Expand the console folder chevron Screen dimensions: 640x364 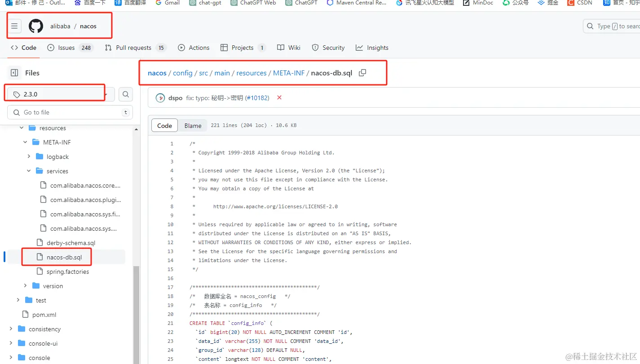coord(11,358)
